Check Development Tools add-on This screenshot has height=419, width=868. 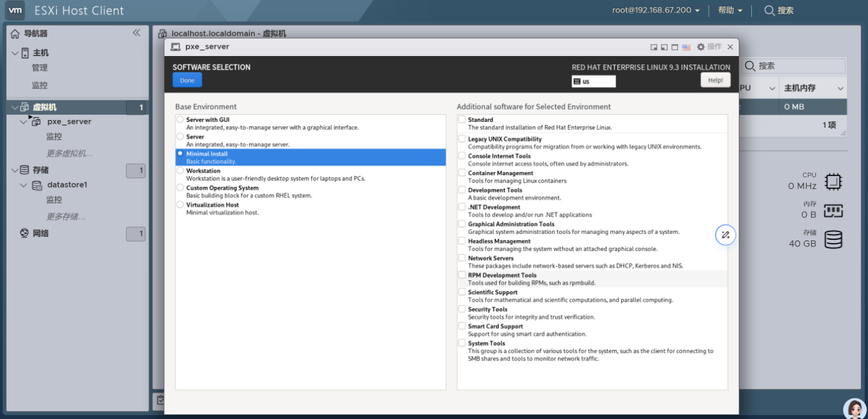point(462,190)
